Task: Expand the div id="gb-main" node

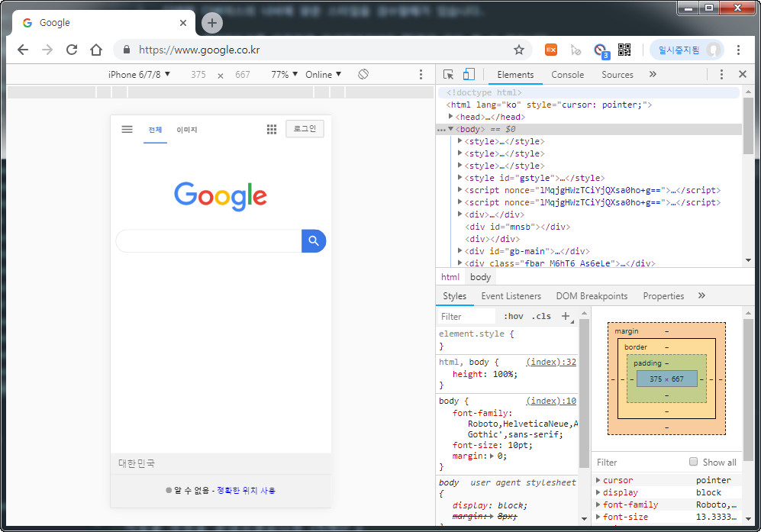Action: tap(460, 250)
